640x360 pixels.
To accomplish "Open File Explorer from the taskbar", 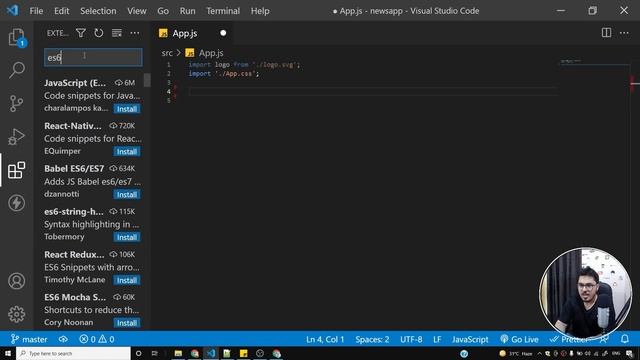I will 178,353.
